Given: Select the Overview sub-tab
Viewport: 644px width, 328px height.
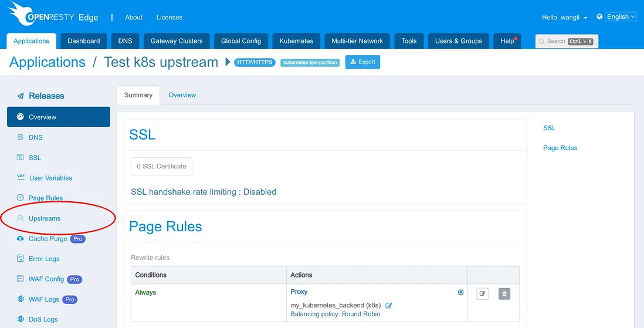Looking at the screenshot, I should click(x=182, y=95).
